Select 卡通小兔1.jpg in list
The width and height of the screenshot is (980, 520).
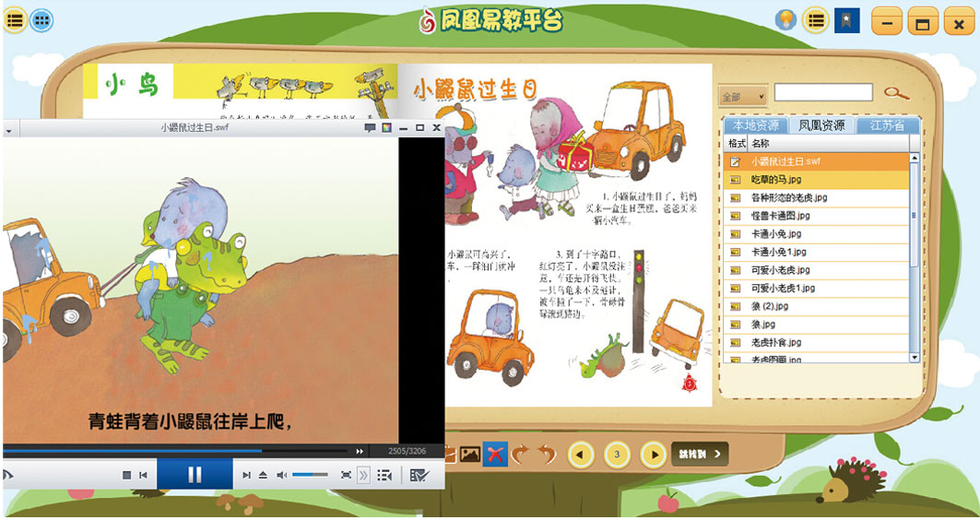click(817, 252)
